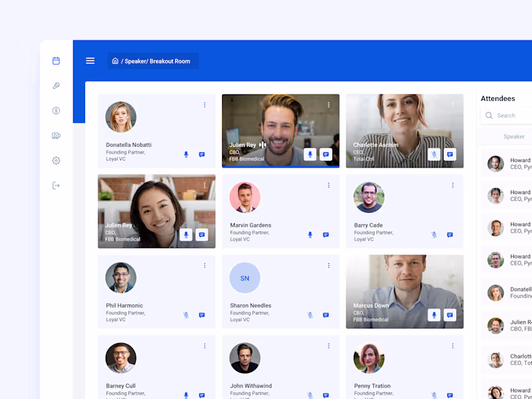This screenshot has height=399, width=532.
Task: Open chat on the speaking Julien Rey's card
Action: pyautogui.click(x=326, y=154)
